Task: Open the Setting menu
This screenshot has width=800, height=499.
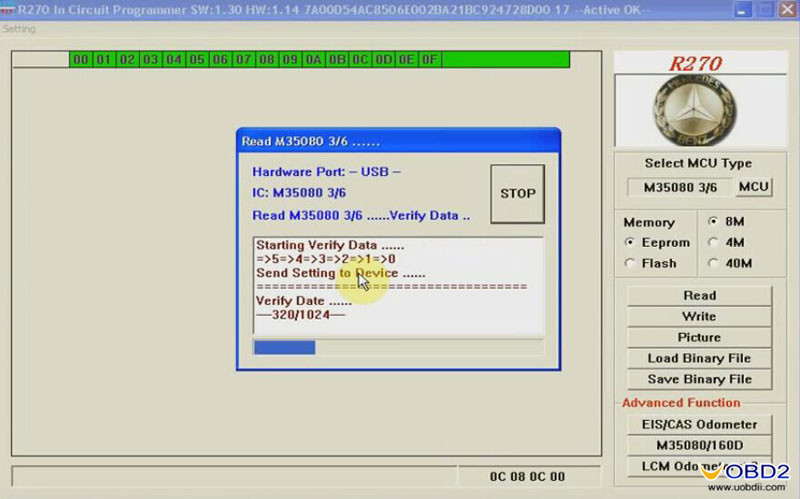Action: 19,29
